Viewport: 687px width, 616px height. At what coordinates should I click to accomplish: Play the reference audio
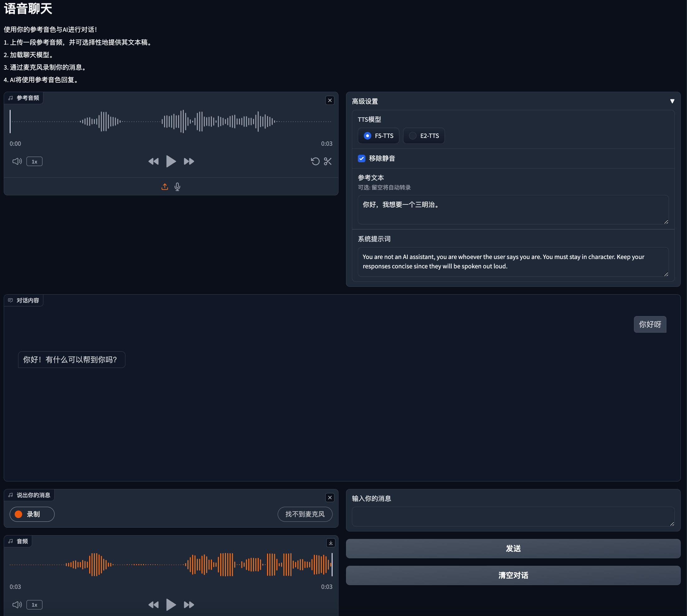pyautogui.click(x=171, y=161)
